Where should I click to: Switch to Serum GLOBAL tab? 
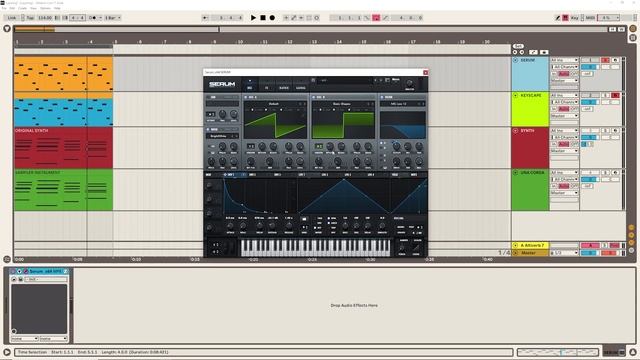[x=301, y=88]
